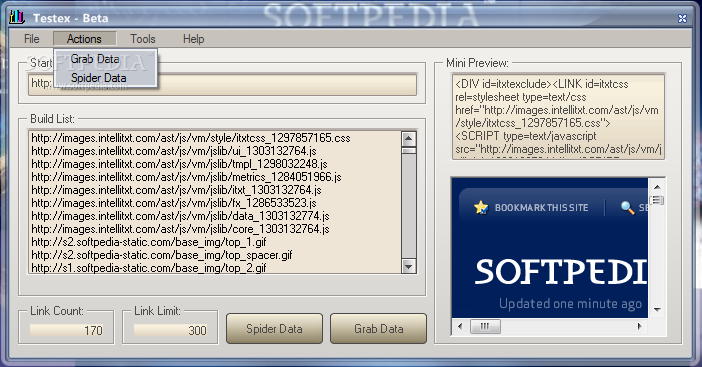
Task: Close the open Actions menu
Action: pos(84,39)
